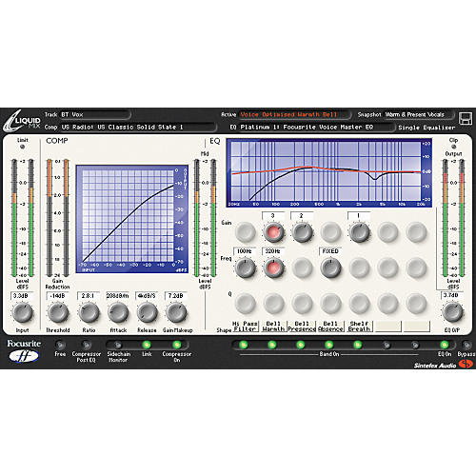Viewport: 476px width, 476px height.
Task: Click the Track name field BT Vox
Action: [x=95, y=114]
